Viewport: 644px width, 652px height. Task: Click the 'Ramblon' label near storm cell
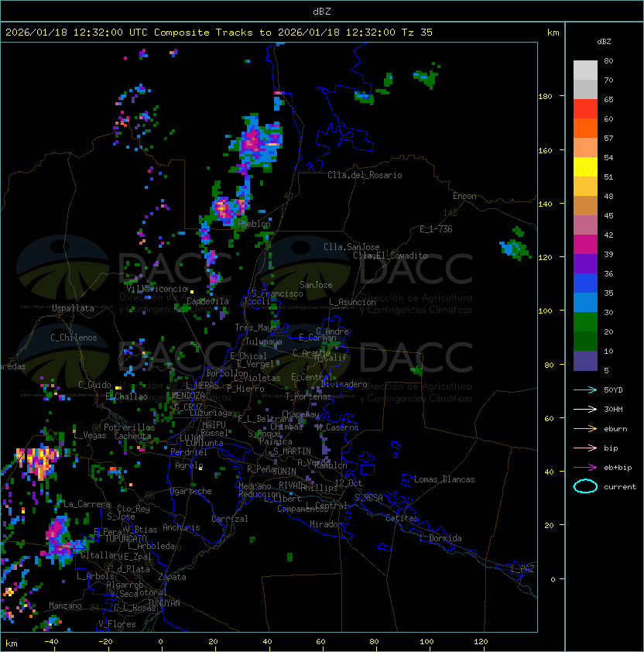coord(254,224)
